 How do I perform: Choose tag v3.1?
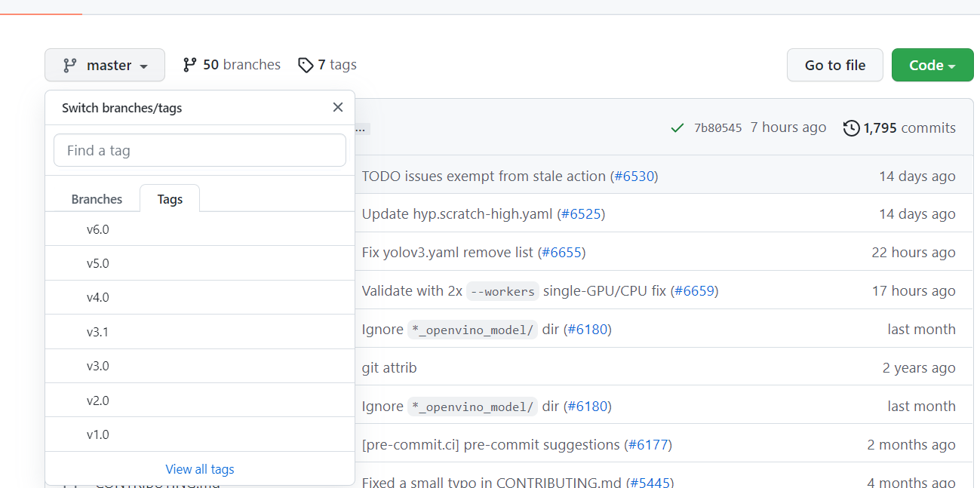200,332
